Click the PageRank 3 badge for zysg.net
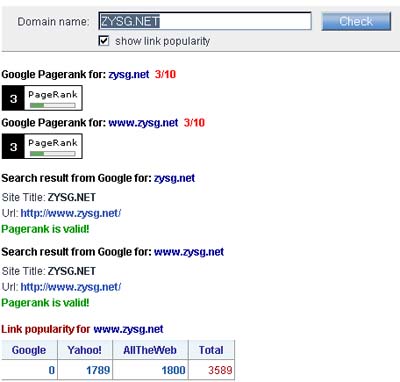 (42, 98)
